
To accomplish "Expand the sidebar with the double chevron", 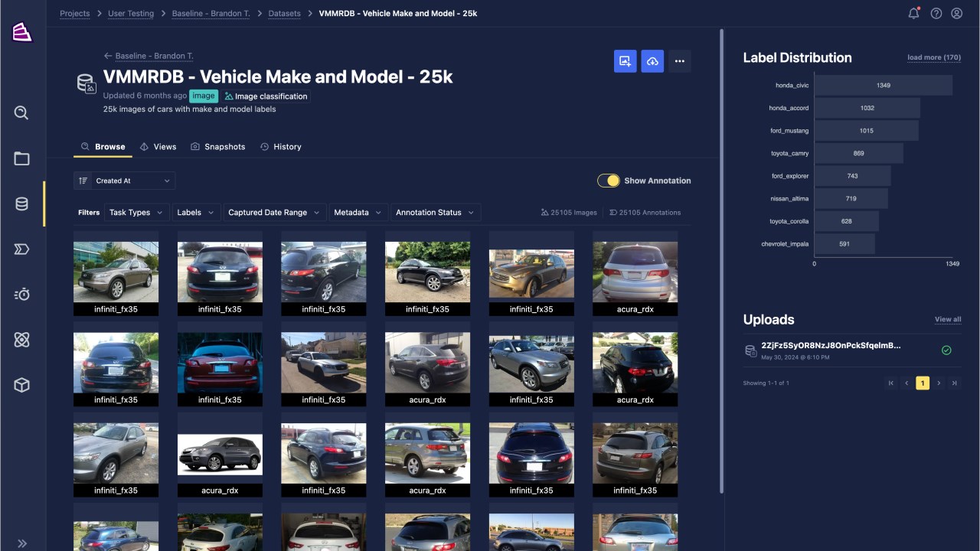I will coord(22,543).
